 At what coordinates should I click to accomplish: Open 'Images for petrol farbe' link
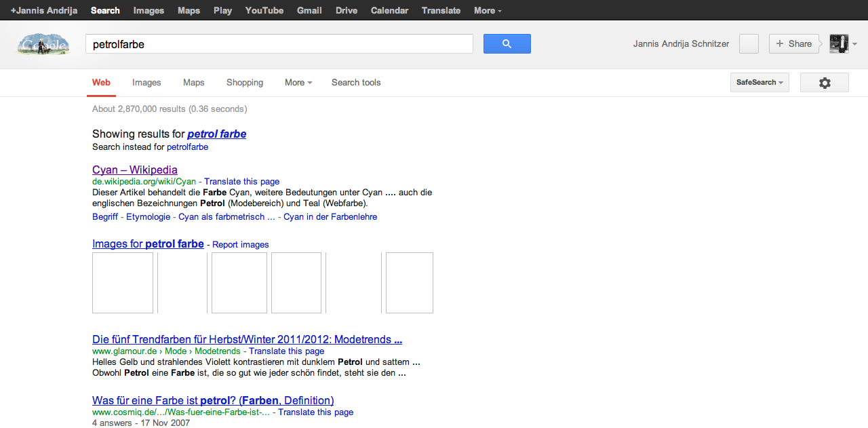[x=148, y=244]
